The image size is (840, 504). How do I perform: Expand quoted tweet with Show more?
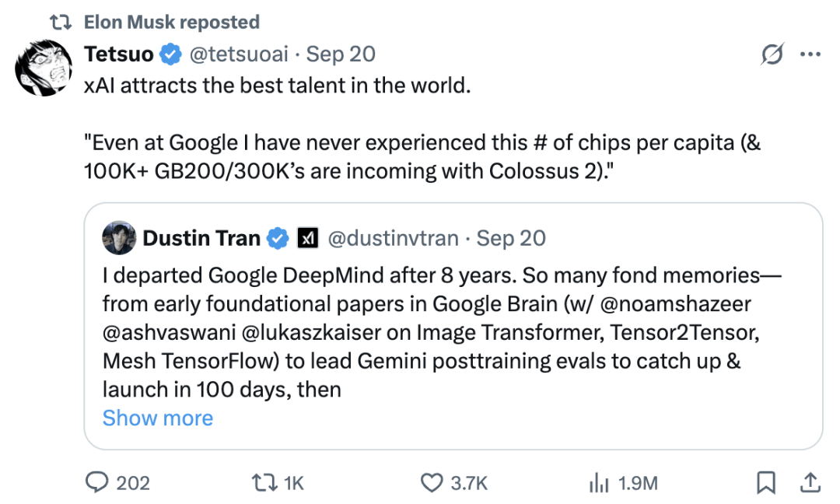coord(158,418)
